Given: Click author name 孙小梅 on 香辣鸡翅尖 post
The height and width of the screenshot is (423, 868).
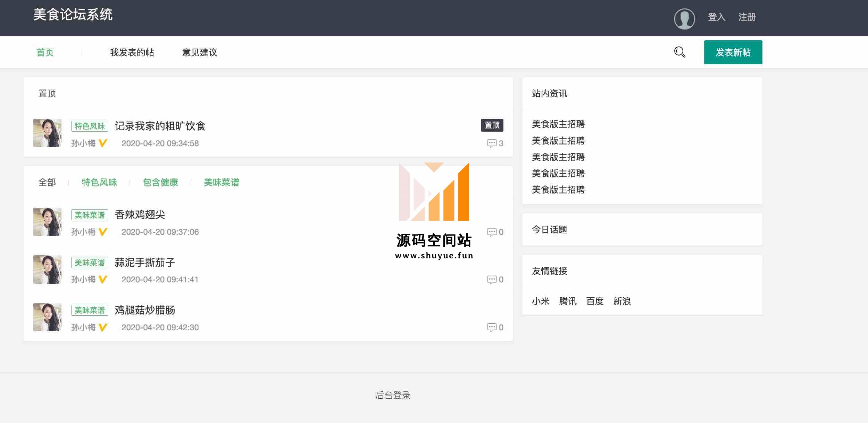Looking at the screenshot, I should pos(83,232).
